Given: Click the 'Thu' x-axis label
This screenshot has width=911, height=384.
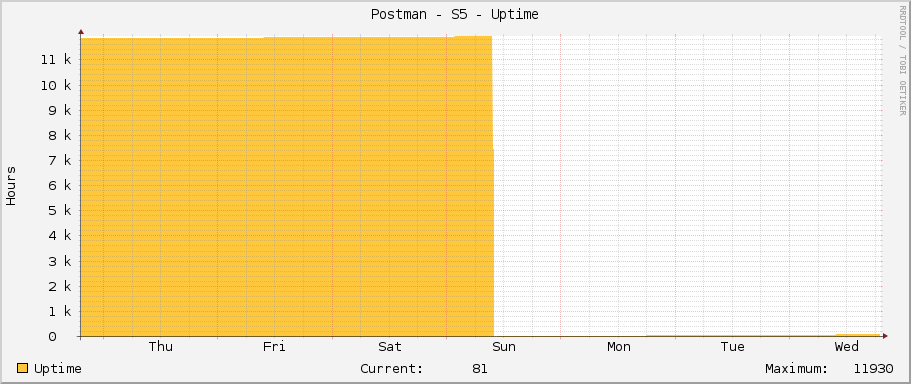Looking at the screenshot, I should [x=160, y=347].
